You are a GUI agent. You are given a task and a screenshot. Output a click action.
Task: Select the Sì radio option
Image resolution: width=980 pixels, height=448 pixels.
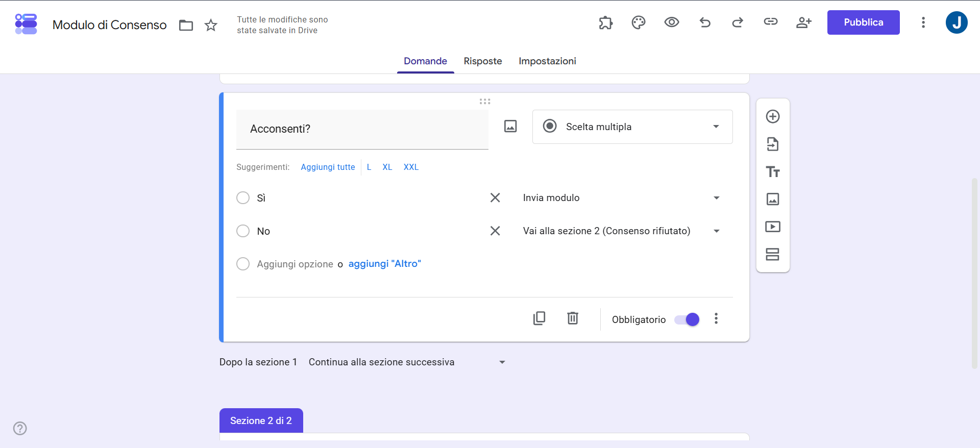tap(243, 197)
